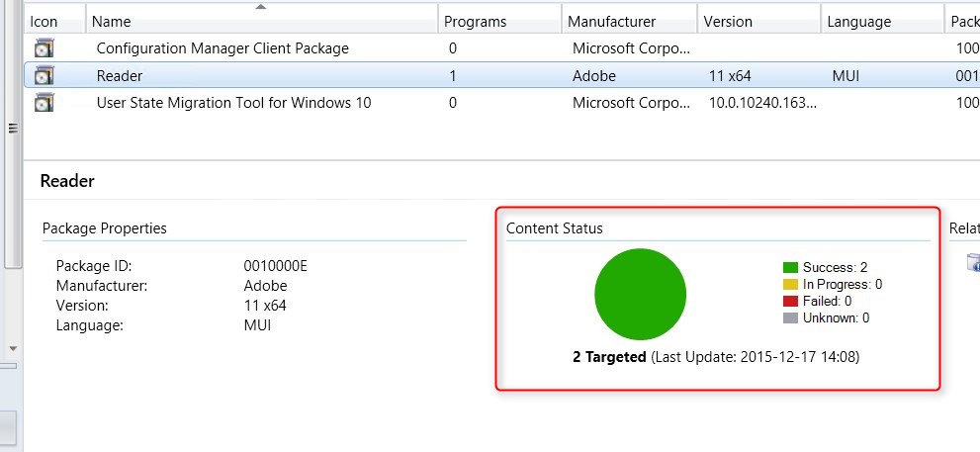This screenshot has height=452, width=980.
Task: Select User State Migration Tool for Windows 10
Action: point(233,103)
